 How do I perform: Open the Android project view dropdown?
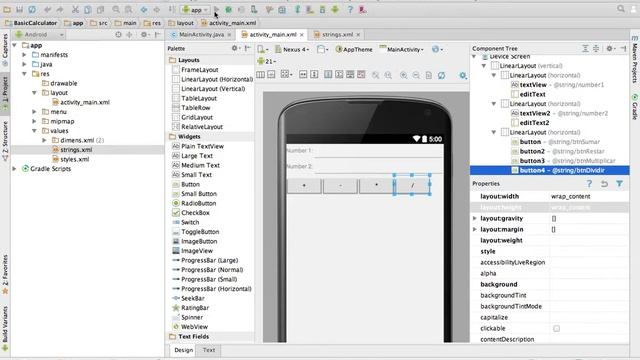tap(39, 35)
